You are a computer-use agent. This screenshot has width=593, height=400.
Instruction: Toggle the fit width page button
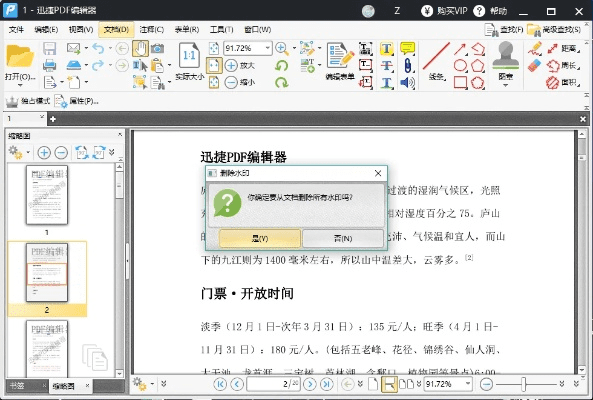click(x=214, y=65)
